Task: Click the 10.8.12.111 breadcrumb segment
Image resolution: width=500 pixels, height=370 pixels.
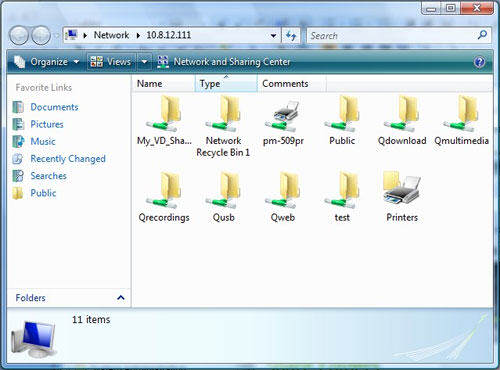Action: 169,35
